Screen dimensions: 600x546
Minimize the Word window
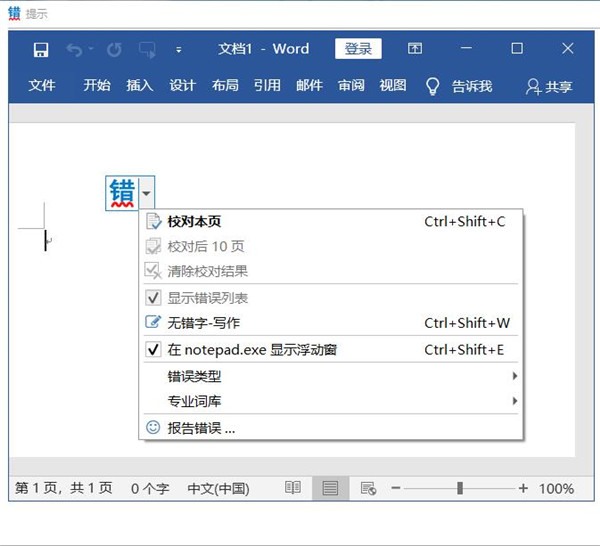click(466, 48)
